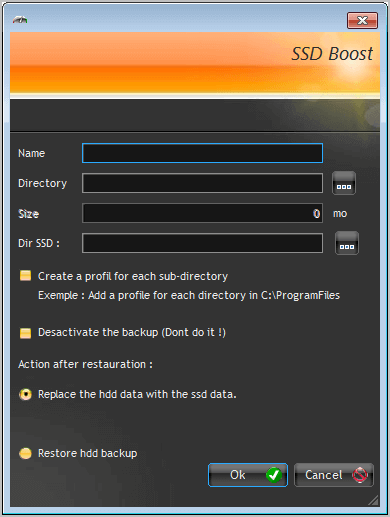Screen dimensions: 390x517
Task: Click the 'SSD Boost' banner title
Action: 332,54
